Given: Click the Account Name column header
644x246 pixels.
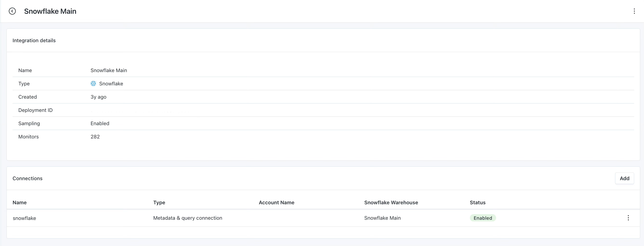Looking at the screenshot, I should click(276, 202).
